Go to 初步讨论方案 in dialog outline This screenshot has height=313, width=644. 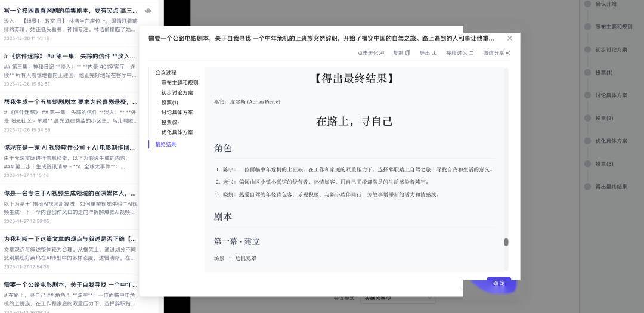click(177, 93)
